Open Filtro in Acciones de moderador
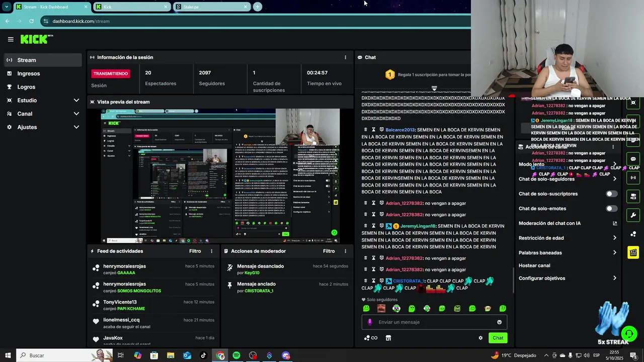This screenshot has width=644, height=362. pyautogui.click(x=329, y=251)
